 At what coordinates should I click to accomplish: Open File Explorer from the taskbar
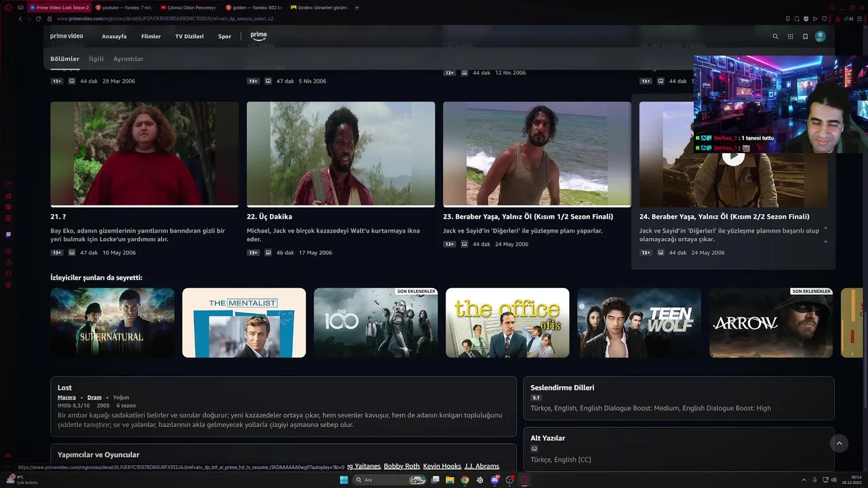[x=450, y=480]
